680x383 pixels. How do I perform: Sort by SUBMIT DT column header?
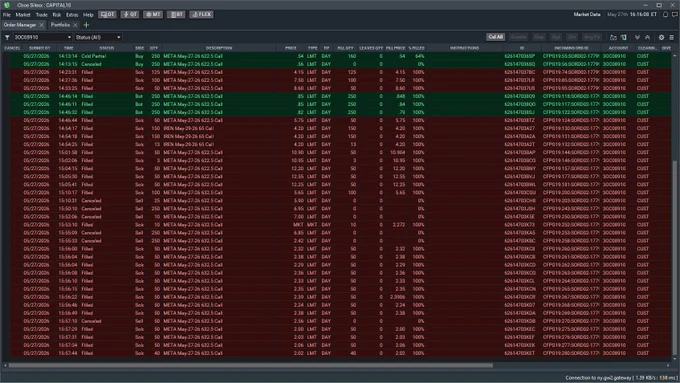[39, 48]
